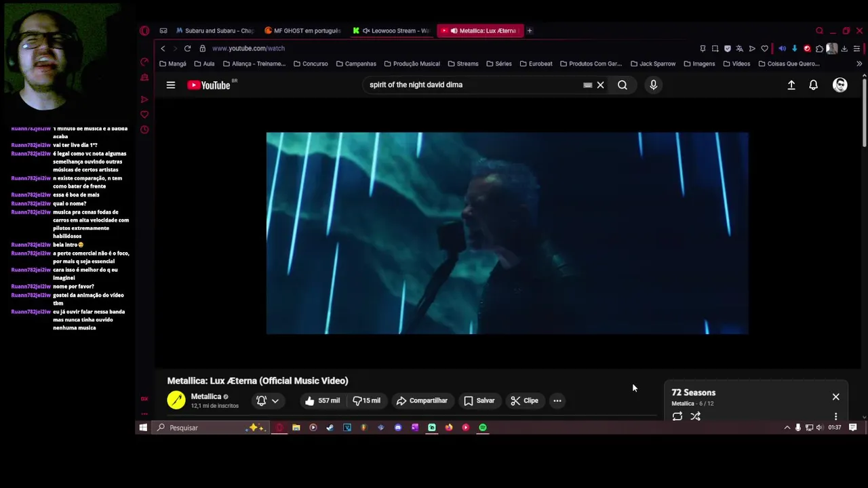Viewport: 868px width, 488px height.
Task: Open Metallica channel avatar
Action: pos(176,401)
